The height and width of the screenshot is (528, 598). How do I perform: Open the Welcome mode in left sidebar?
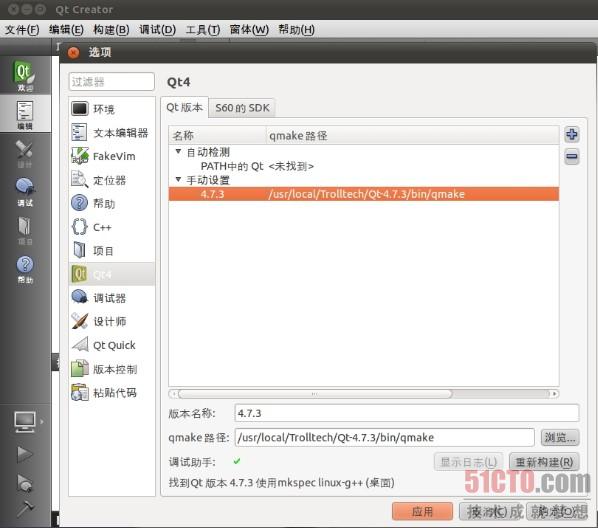click(25, 75)
